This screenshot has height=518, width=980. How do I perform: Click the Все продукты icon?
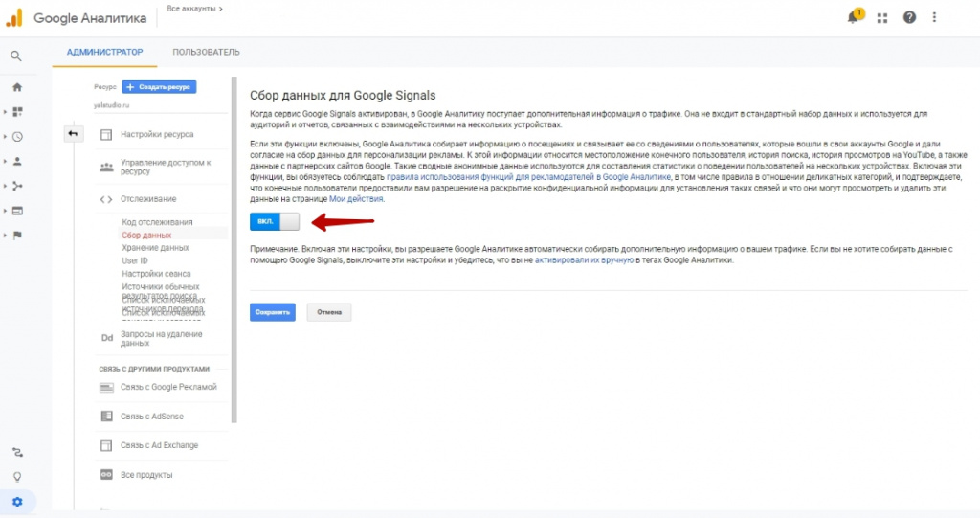click(106, 475)
